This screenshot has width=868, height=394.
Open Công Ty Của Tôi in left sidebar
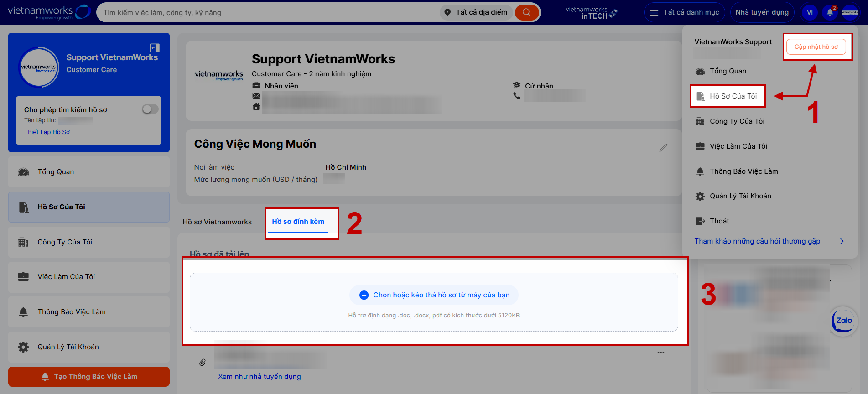89,242
